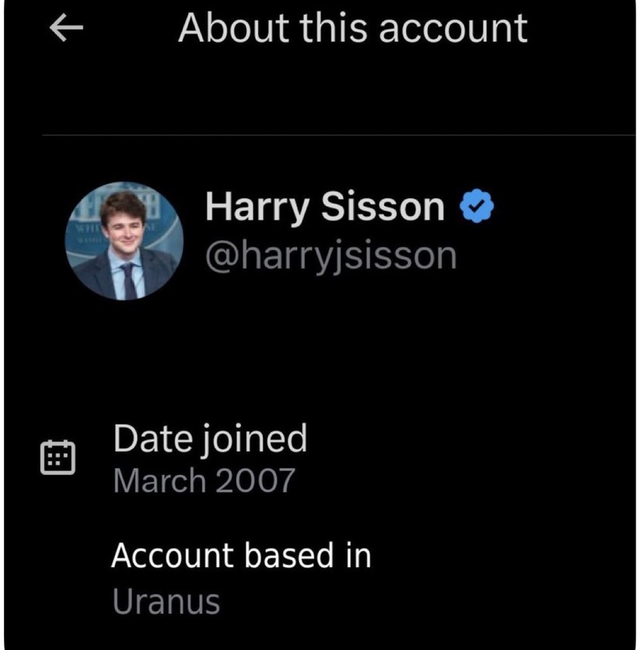
Task: Click the About this account title
Action: tap(353, 29)
